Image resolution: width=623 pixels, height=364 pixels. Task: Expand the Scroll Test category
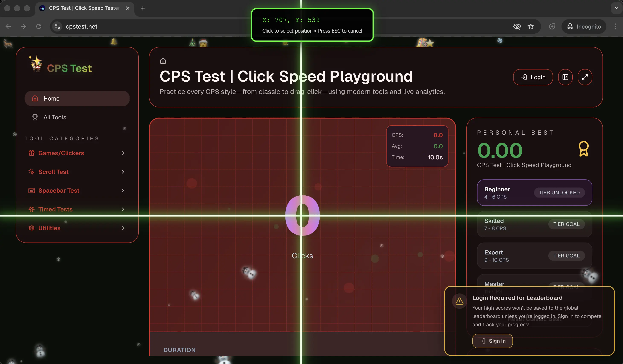point(123,172)
